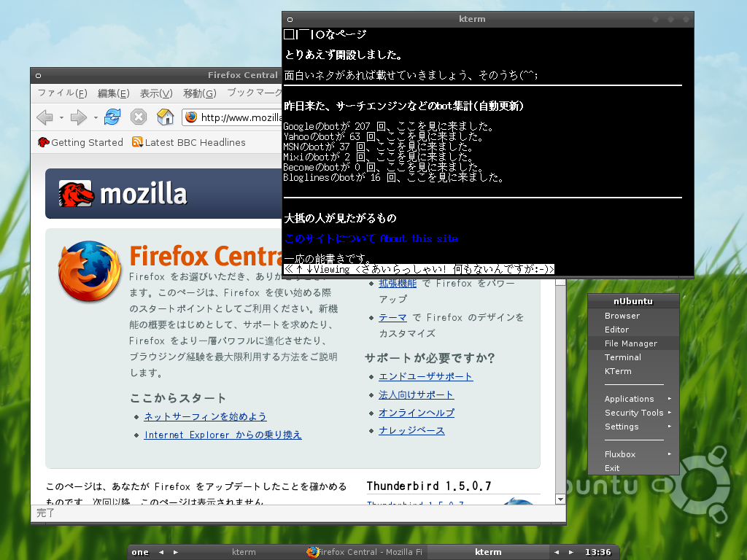Open the エンドユーザサポート link
Viewport: 747px width, 560px height.
click(x=425, y=377)
